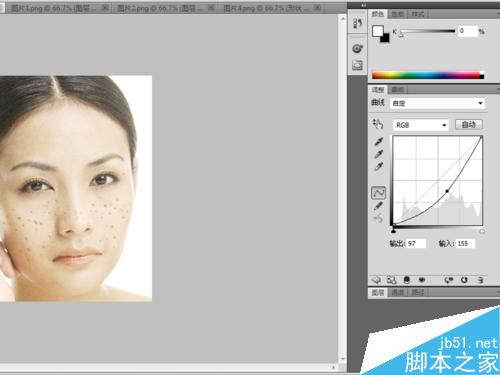Expand the collapsed panel dock arrows
This screenshot has height=375, width=500.
pos(364,5)
